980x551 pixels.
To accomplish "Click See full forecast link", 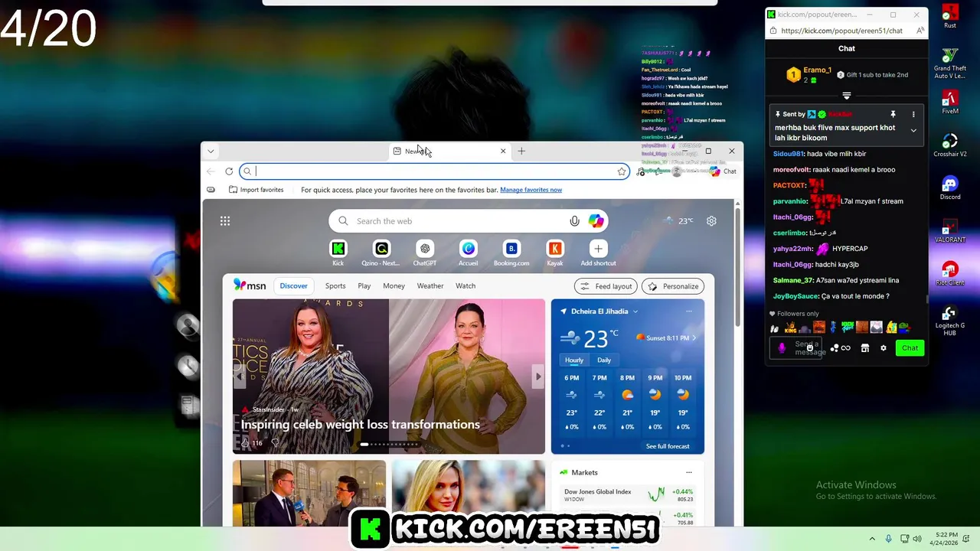I will click(668, 446).
